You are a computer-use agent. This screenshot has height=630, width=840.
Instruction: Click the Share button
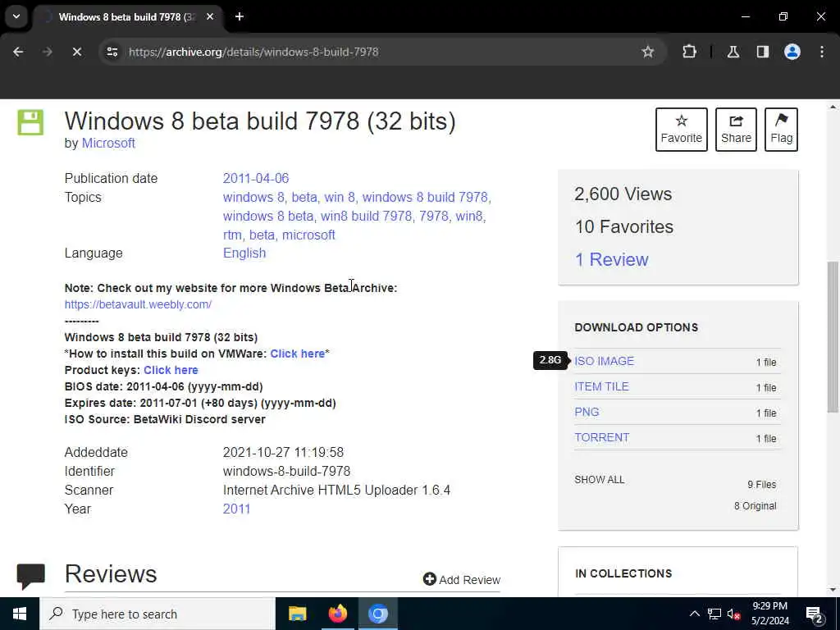pos(736,130)
